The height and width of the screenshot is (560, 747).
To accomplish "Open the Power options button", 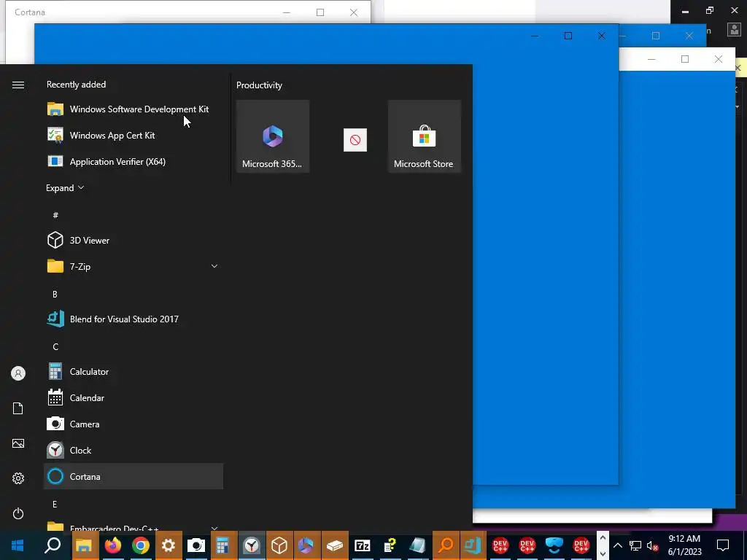I will pos(18,513).
